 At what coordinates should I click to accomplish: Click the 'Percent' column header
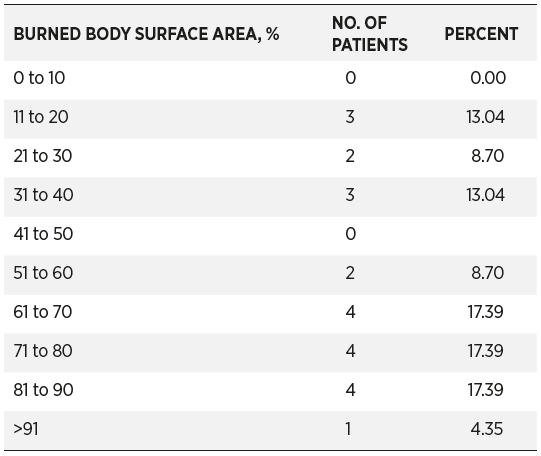tap(481, 34)
